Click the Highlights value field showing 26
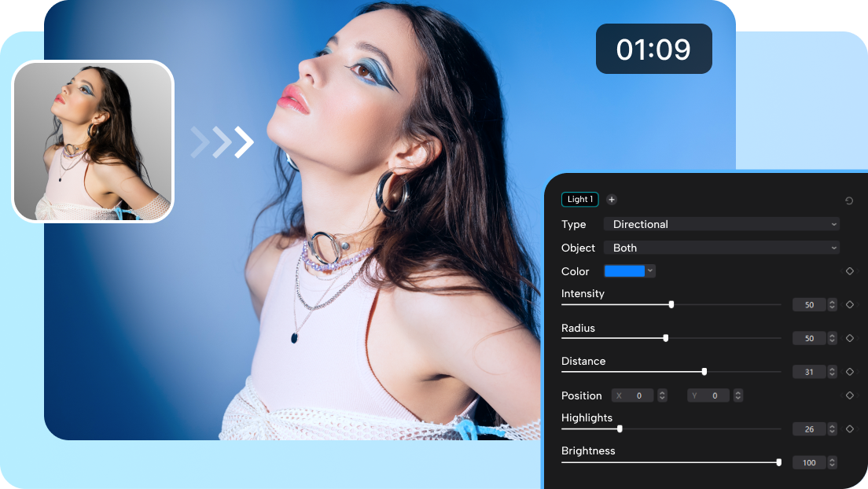 pos(809,428)
